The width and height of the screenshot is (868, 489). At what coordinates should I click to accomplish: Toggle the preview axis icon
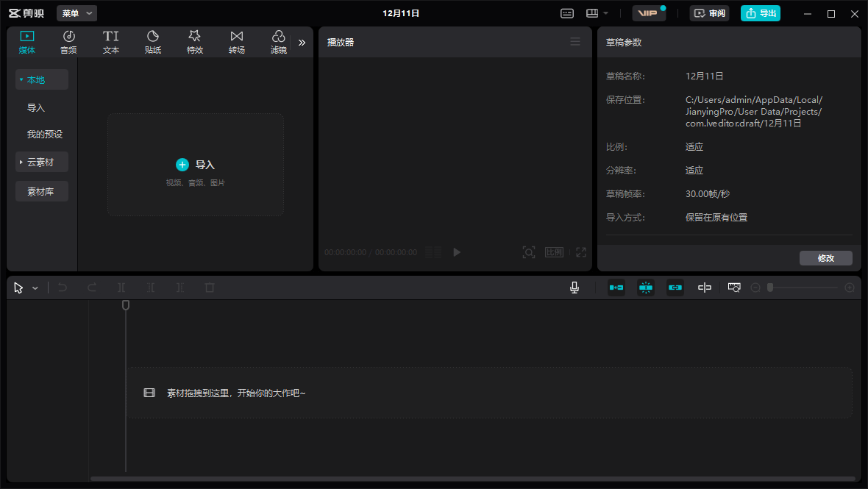click(x=704, y=288)
